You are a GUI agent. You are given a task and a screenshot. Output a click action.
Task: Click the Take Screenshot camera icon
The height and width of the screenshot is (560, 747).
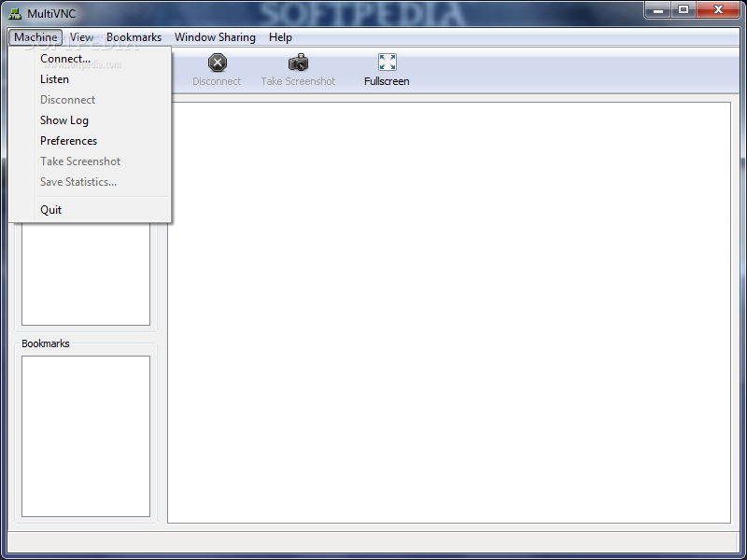coord(298,63)
